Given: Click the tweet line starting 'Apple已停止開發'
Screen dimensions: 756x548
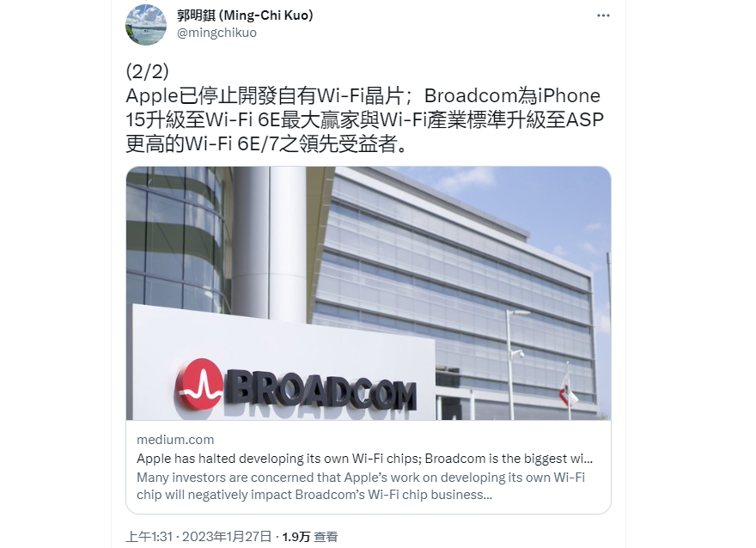Looking at the screenshot, I should click(x=363, y=95).
